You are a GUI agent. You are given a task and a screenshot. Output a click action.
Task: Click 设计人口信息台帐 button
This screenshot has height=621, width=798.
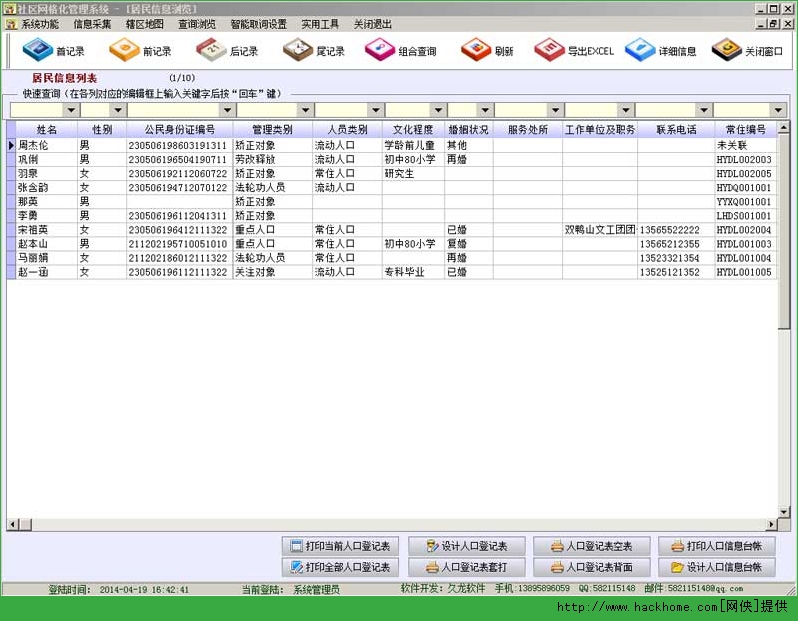(x=716, y=567)
